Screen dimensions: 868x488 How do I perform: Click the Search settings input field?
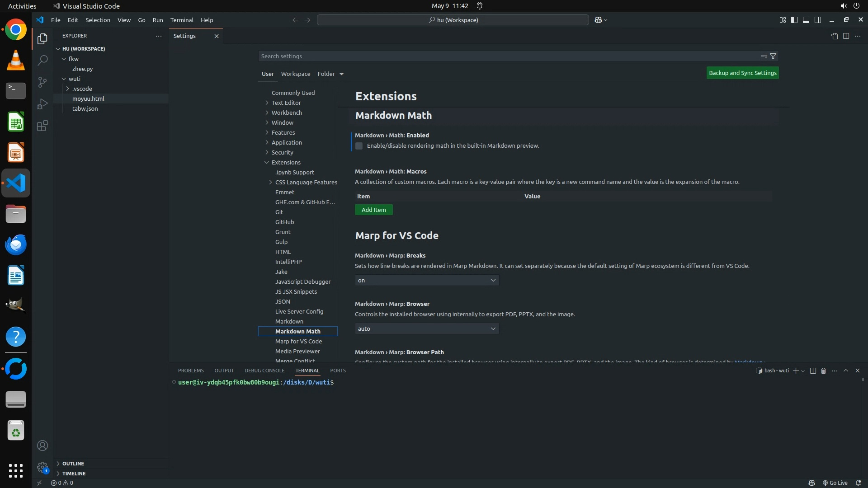point(506,56)
